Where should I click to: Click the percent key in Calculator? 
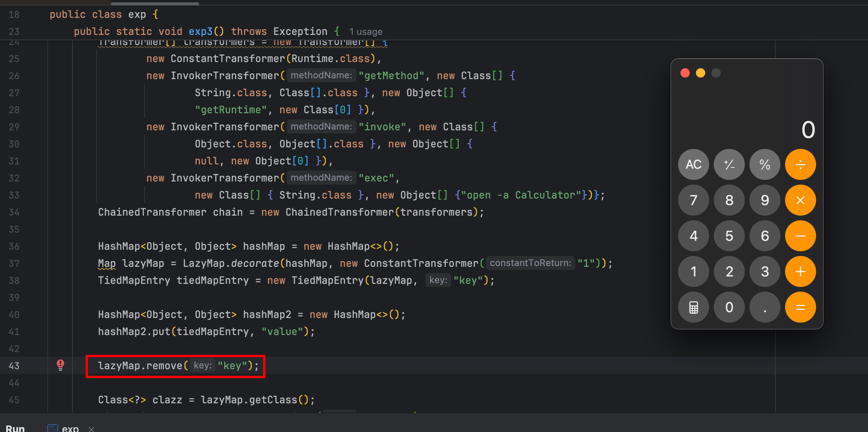point(765,164)
